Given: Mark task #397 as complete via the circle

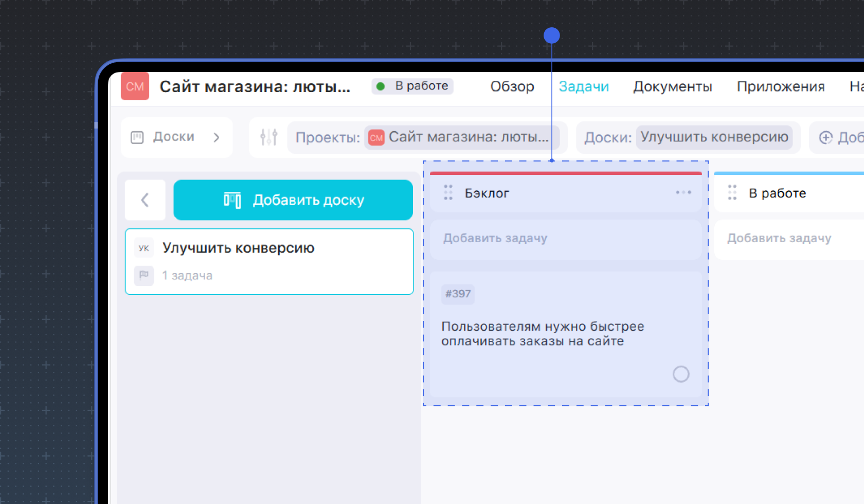Looking at the screenshot, I should [681, 374].
